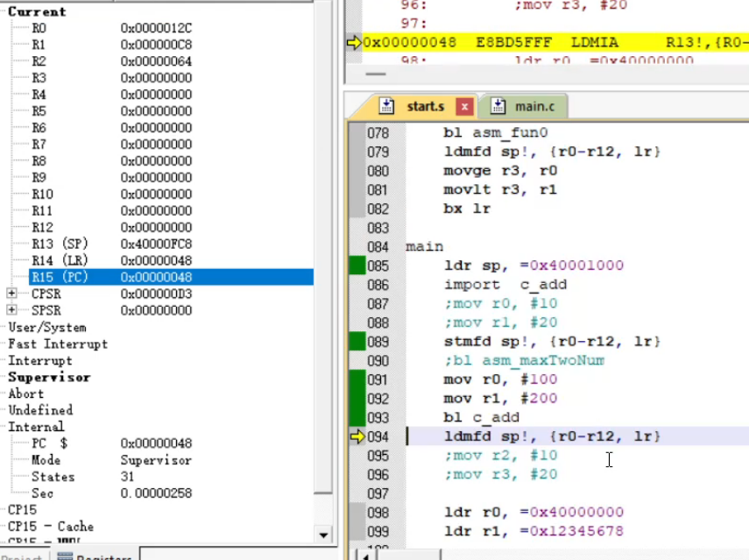Select the Current register group
This screenshot has height=560, width=749.
[37, 11]
